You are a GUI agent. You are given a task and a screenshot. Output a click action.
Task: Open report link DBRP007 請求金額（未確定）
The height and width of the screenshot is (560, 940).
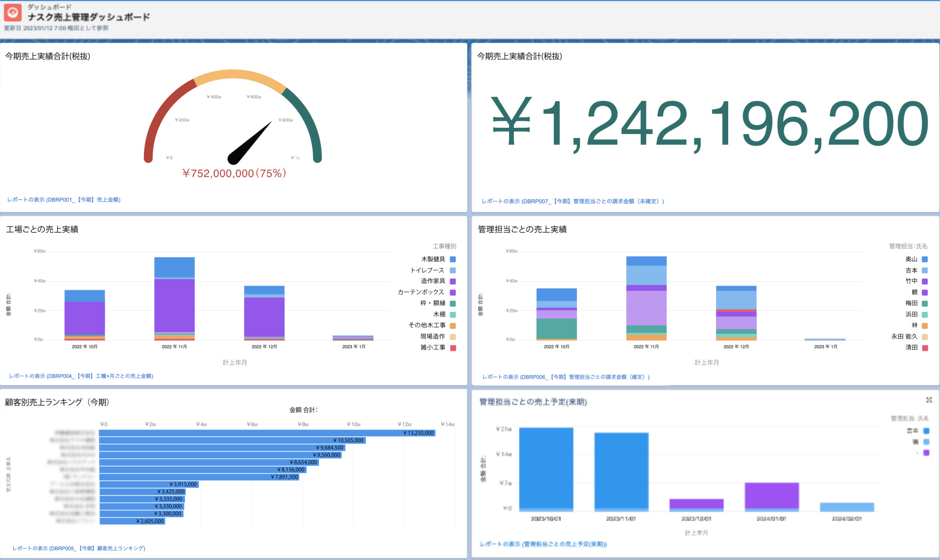click(x=573, y=201)
